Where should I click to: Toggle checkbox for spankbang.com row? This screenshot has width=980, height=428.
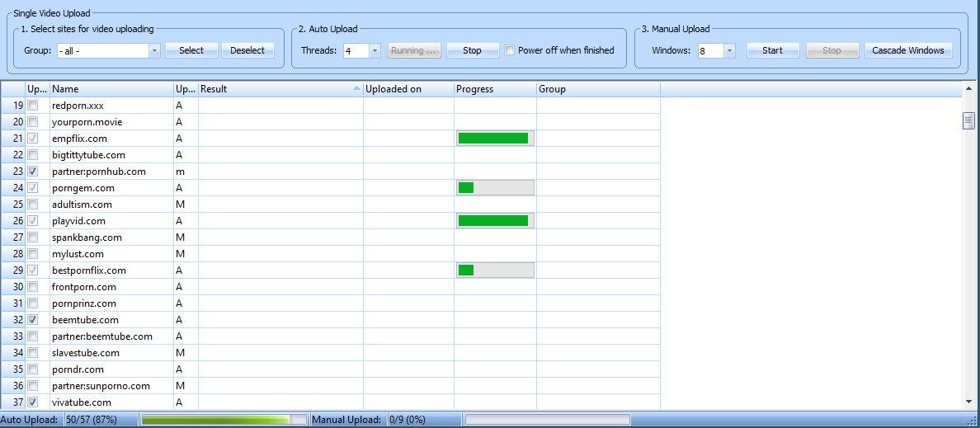click(33, 238)
